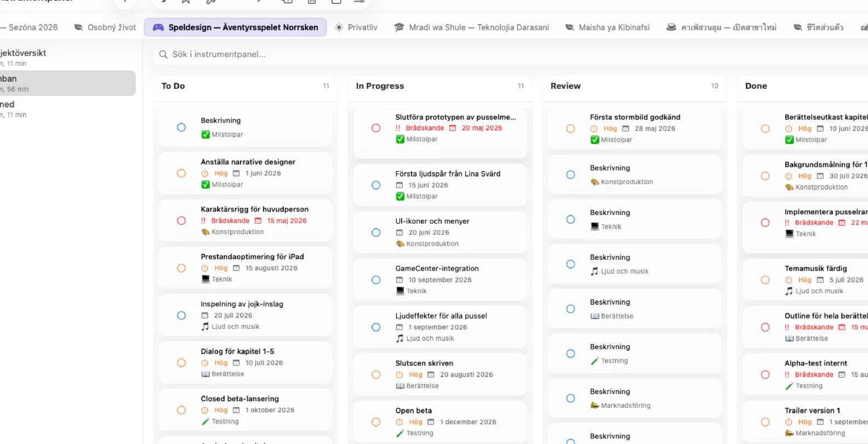The width and height of the screenshot is (868, 444).
Task: Click the laptop Teknik icon on Implementera pusselram card
Action: (789, 234)
